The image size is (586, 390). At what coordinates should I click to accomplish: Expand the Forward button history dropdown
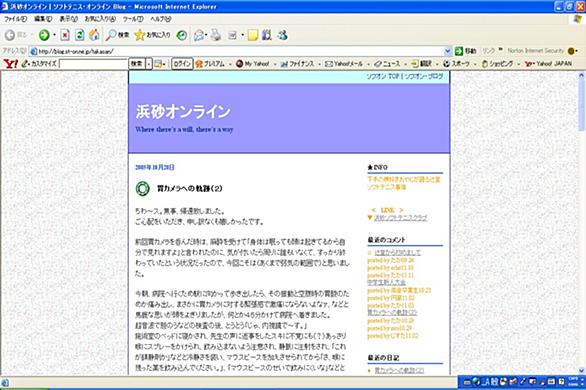click(55, 35)
